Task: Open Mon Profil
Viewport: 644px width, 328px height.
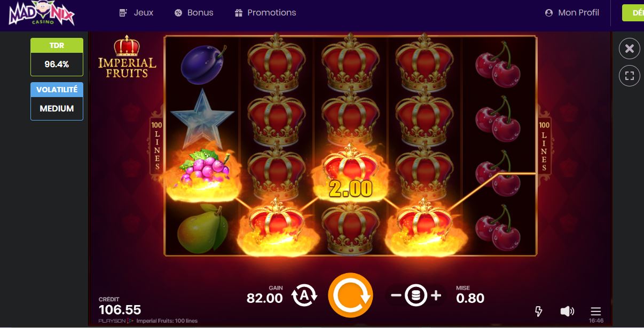Action: tap(572, 12)
